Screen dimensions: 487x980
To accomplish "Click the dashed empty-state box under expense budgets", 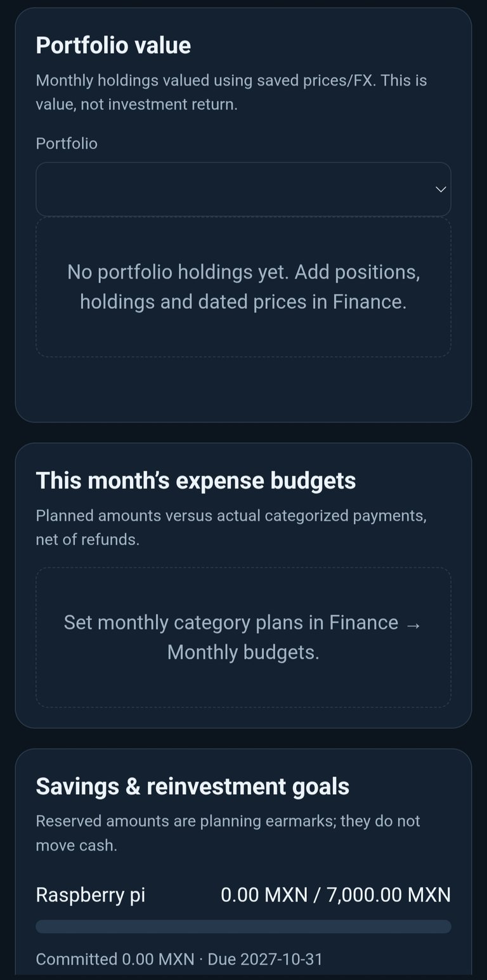I will click(243, 637).
